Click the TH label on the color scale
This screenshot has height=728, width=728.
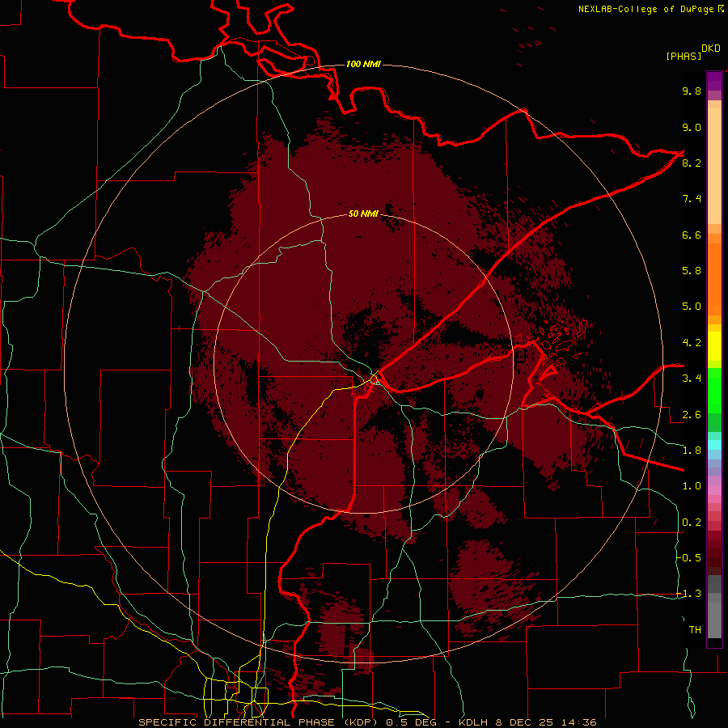695,630
